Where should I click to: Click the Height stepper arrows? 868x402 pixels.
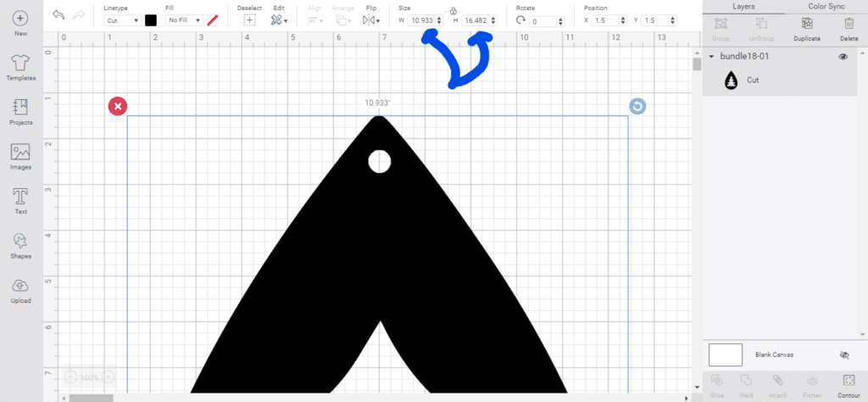click(492, 21)
